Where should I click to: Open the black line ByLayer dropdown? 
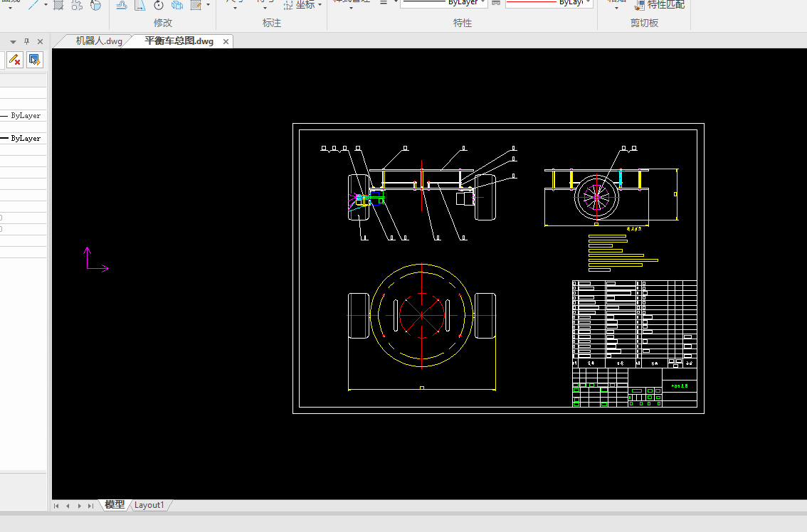pyautogui.click(x=483, y=3)
